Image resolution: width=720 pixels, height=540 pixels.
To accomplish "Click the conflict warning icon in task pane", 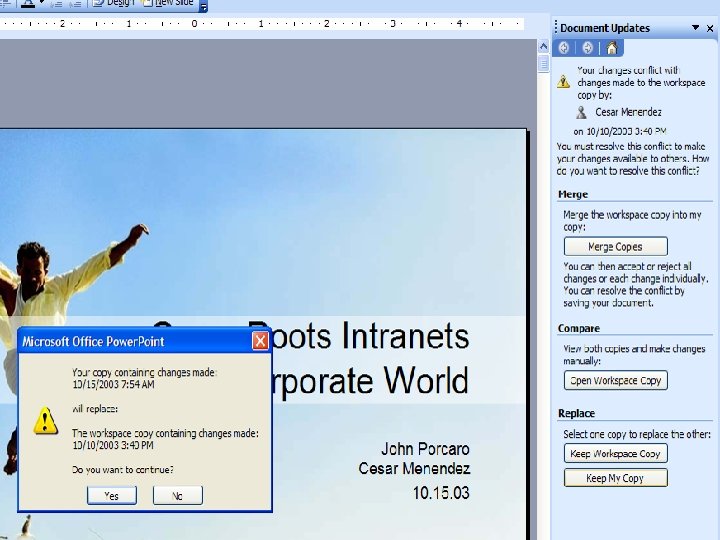I will click(563, 82).
